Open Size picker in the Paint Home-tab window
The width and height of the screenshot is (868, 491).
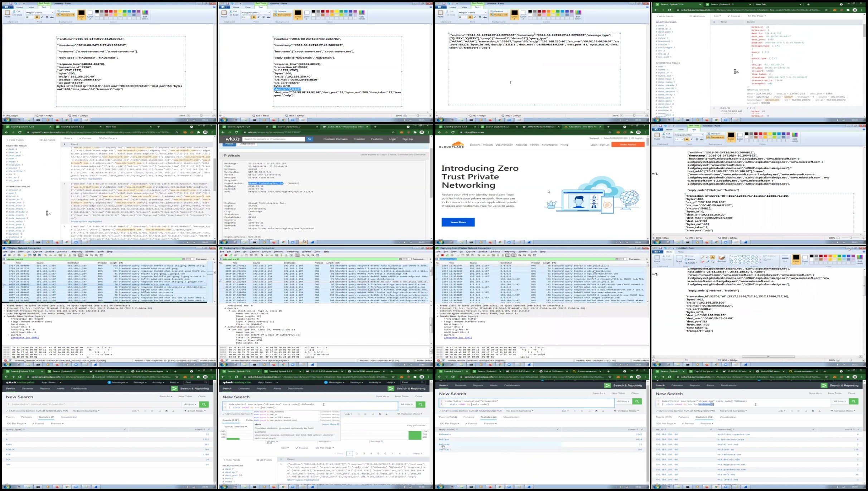(x=785, y=259)
